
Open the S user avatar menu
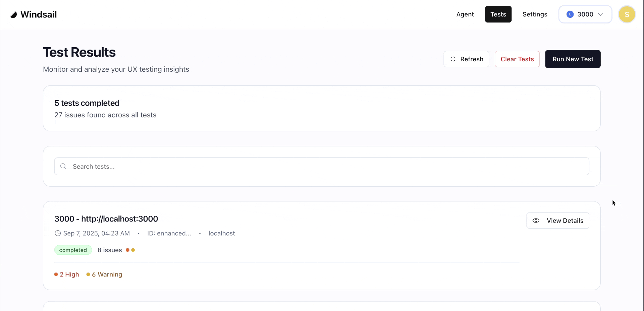627,14
